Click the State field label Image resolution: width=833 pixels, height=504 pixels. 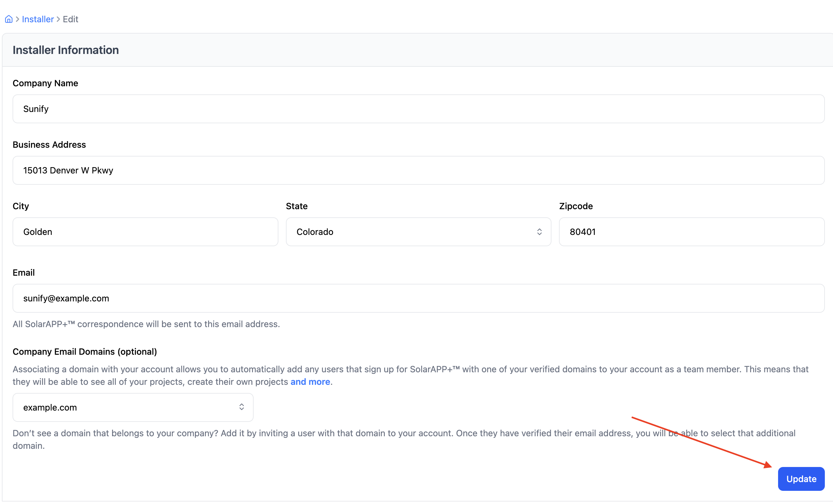coord(297,206)
